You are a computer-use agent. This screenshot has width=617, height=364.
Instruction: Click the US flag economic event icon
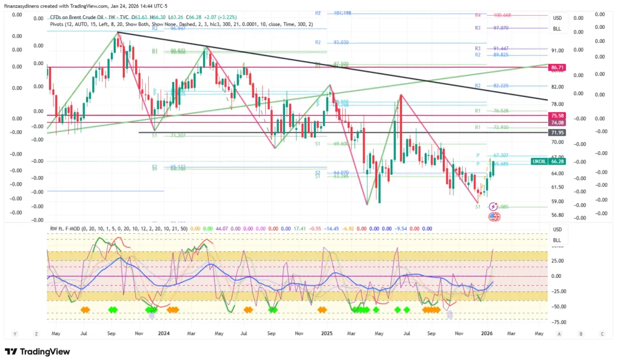[x=493, y=216]
